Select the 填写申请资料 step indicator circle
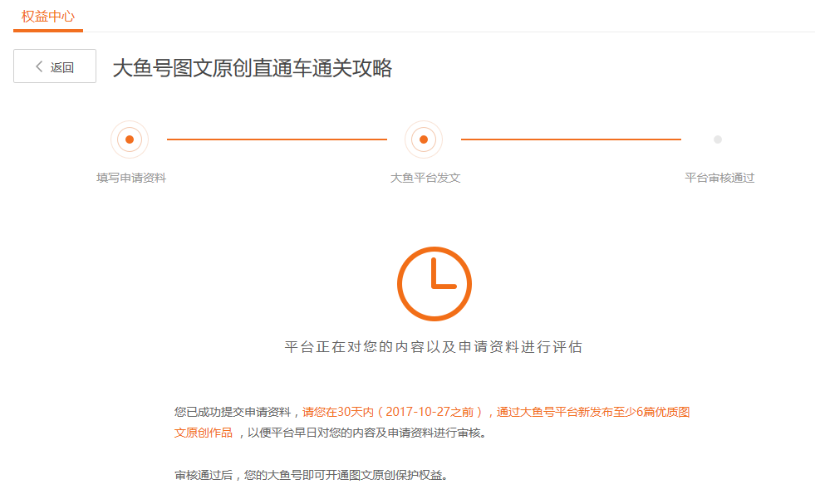The image size is (815, 504). tap(130, 139)
